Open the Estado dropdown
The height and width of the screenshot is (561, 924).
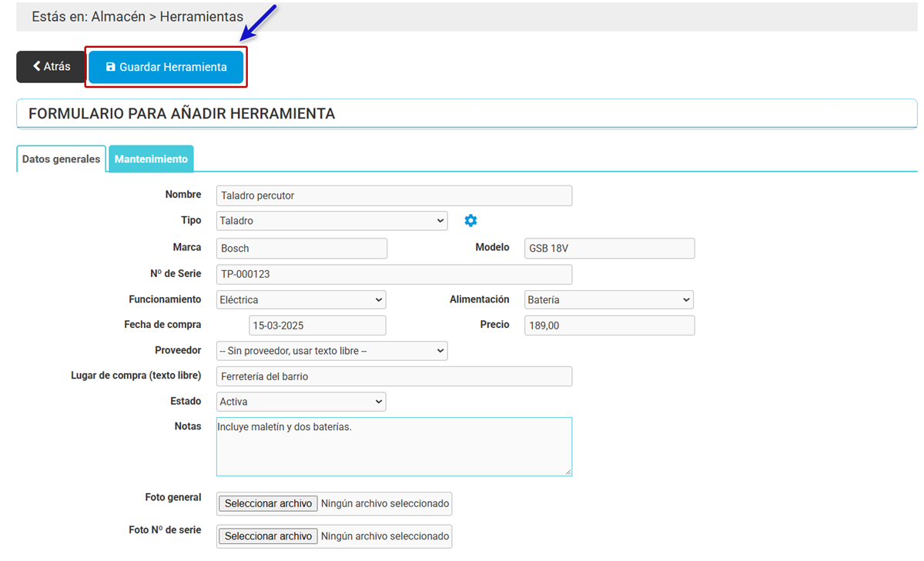(301, 402)
